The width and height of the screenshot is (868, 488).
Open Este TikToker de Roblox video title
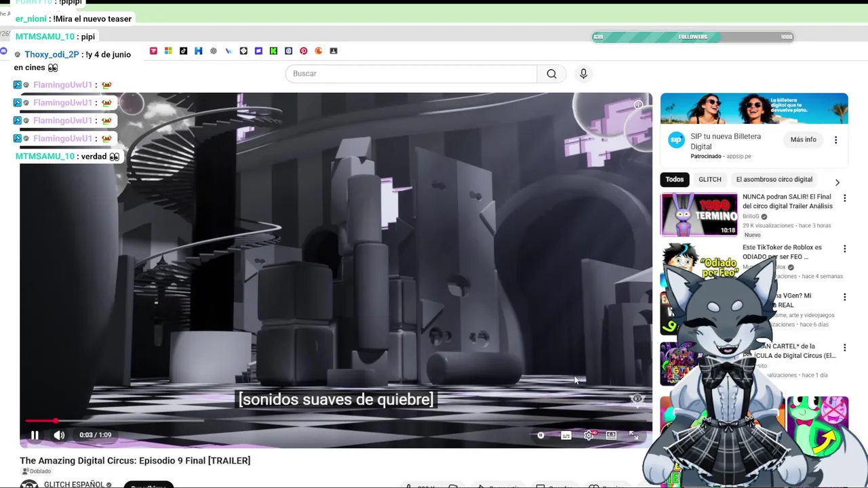[782, 252]
